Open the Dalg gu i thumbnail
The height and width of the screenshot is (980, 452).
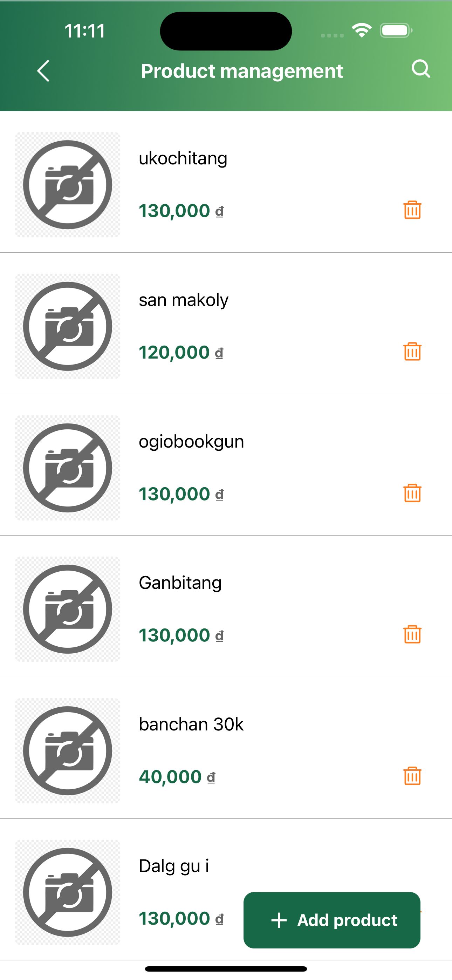[x=68, y=892]
